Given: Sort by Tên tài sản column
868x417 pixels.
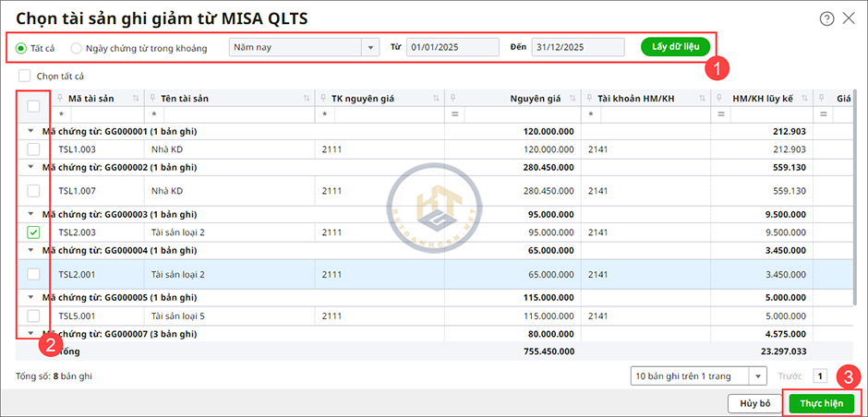Looking at the screenshot, I should (306, 98).
